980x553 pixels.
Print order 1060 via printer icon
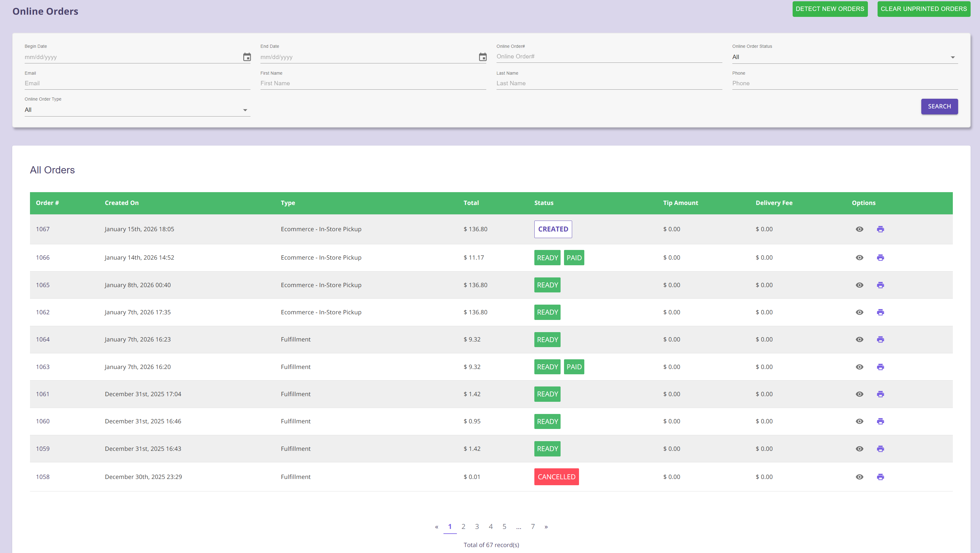click(x=880, y=421)
